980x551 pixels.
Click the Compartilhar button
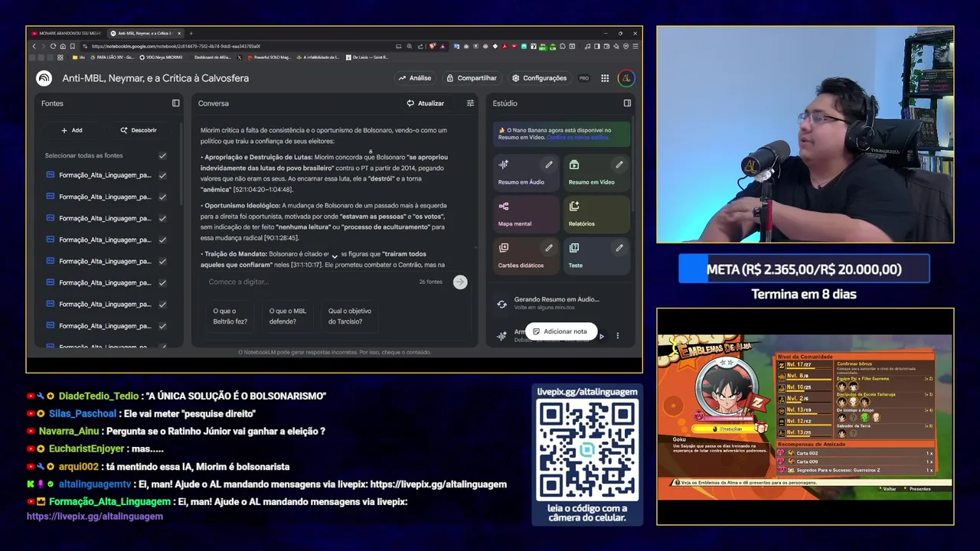tap(472, 78)
